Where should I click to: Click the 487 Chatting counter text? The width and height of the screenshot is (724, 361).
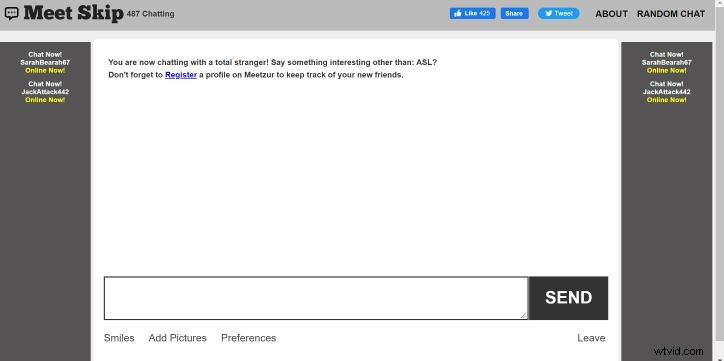[x=151, y=14]
